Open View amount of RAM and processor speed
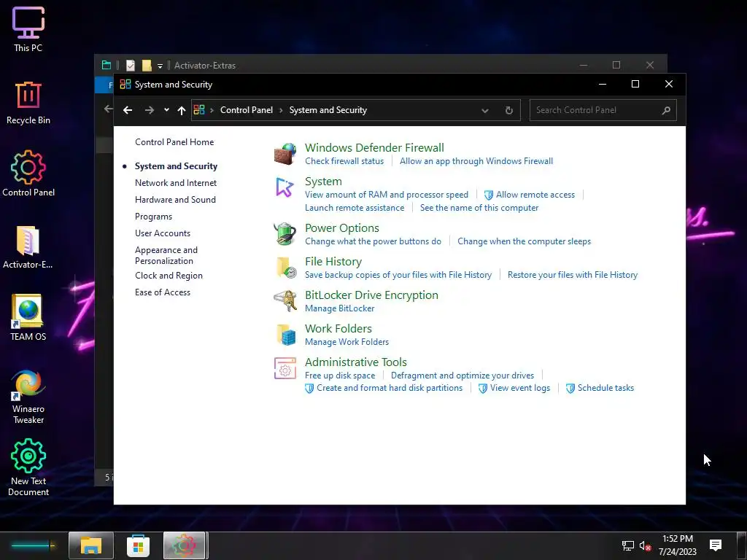Image resolution: width=747 pixels, height=560 pixels. [387, 195]
